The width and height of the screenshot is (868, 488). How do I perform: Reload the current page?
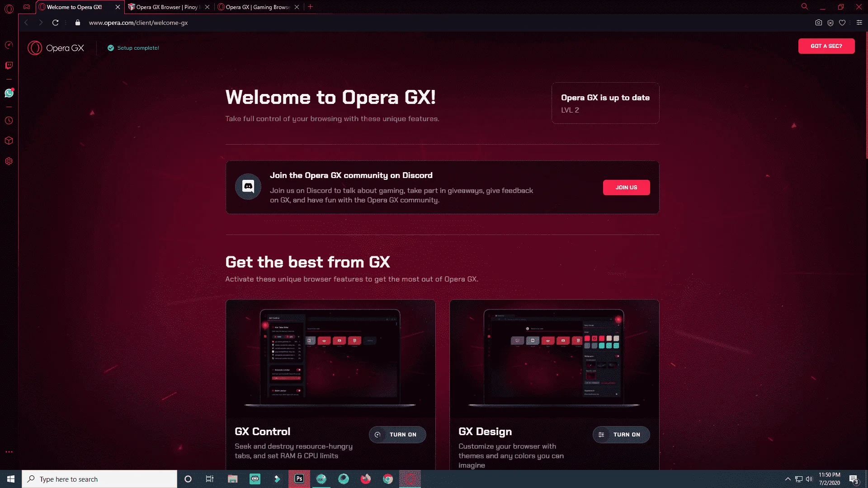click(55, 23)
